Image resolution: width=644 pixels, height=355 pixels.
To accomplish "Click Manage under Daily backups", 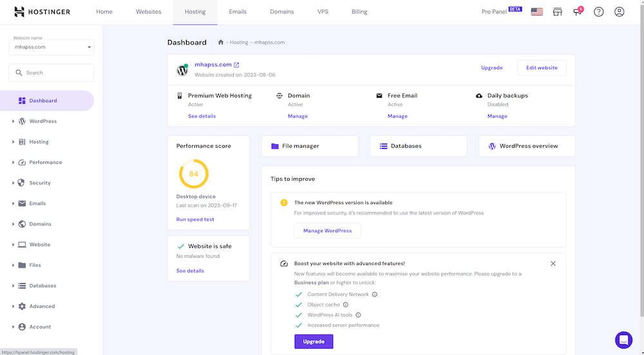I will click(497, 116).
